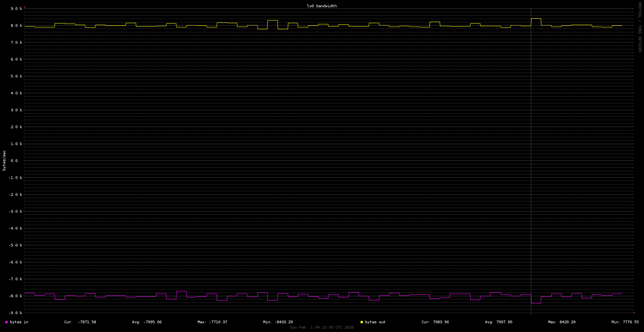The image size is (644, 332).
Task: Select the bytes out Max value 8420.29
Action: [x=567, y=322]
